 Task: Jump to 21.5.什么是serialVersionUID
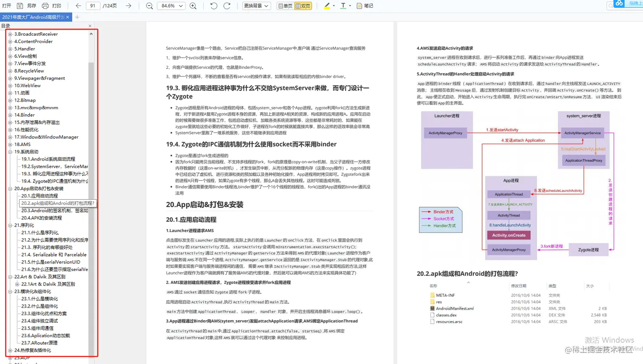coord(51,262)
